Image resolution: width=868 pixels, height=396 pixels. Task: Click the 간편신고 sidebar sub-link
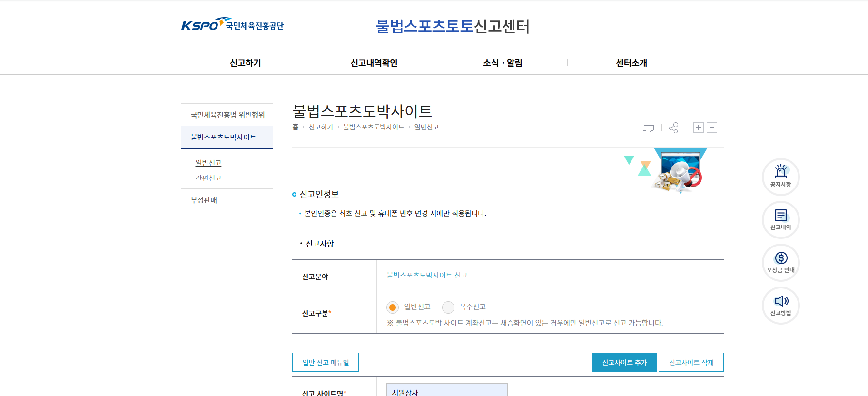click(x=208, y=178)
